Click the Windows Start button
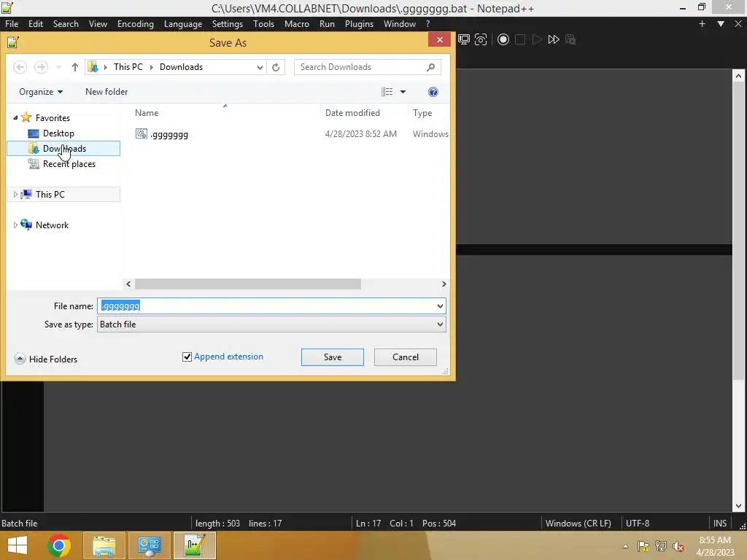Image resolution: width=747 pixels, height=560 pixels. tap(18, 545)
